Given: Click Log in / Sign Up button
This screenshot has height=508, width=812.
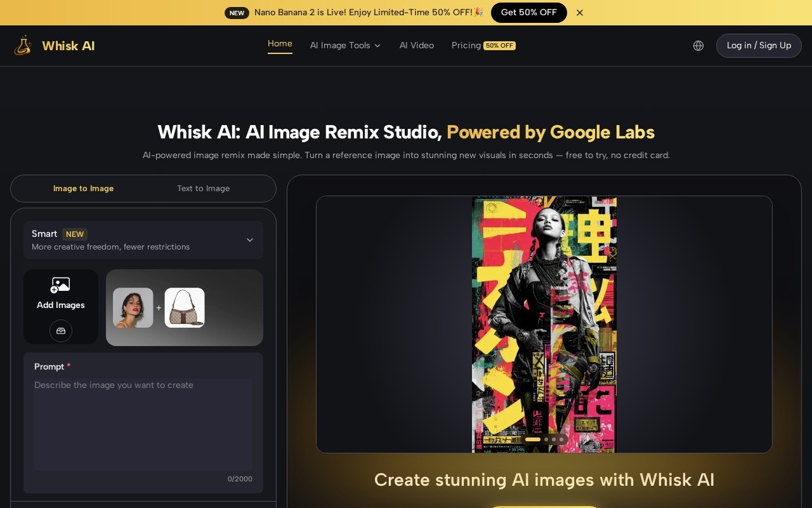Looking at the screenshot, I should click(x=759, y=46).
